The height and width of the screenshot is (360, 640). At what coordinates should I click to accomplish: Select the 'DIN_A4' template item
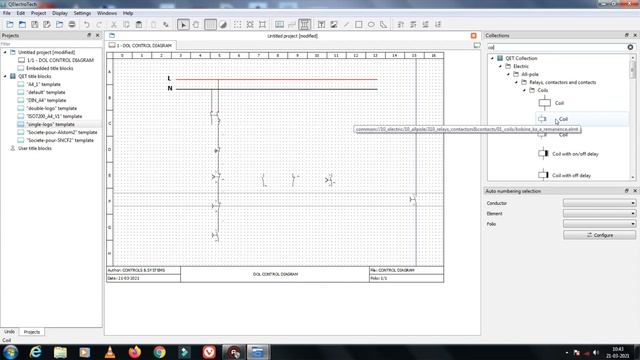46,100
